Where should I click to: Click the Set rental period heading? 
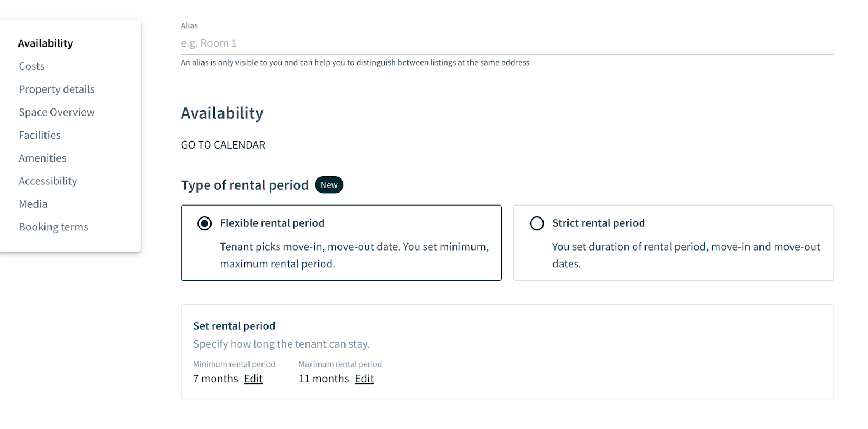click(234, 326)
